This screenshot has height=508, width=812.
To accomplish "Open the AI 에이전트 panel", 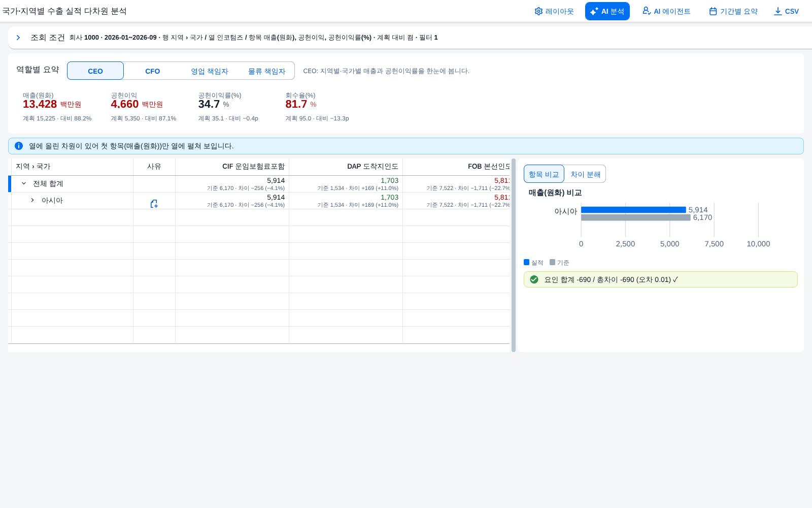I will click(666, 11).
